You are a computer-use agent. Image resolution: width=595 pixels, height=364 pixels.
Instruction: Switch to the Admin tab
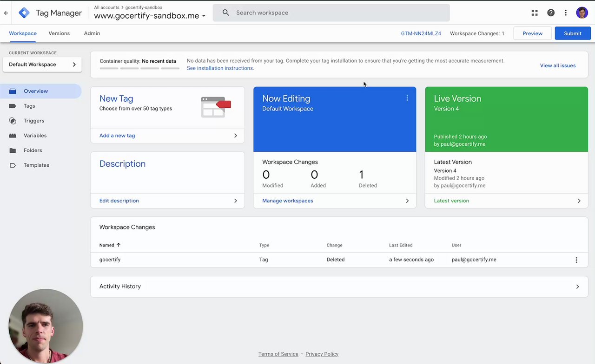tap(92, 33)
